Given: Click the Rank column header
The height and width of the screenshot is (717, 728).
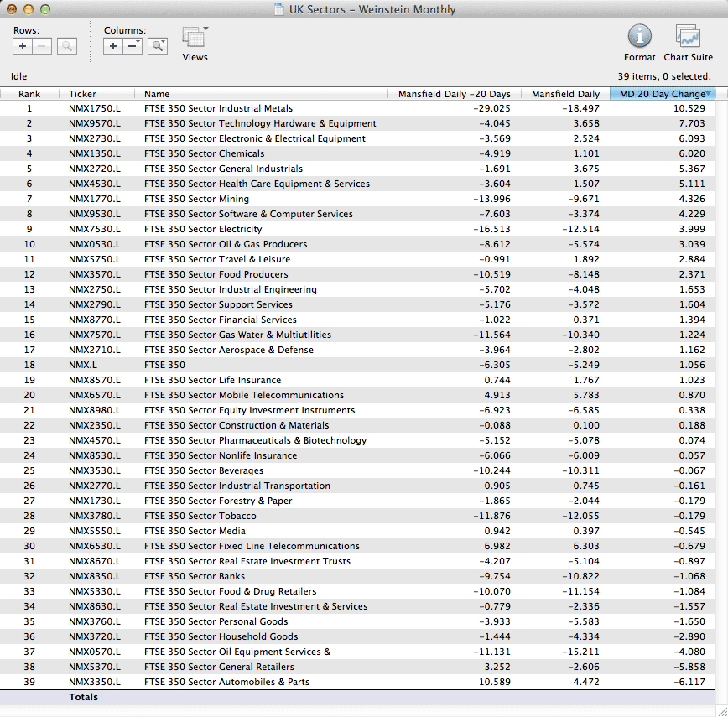Looking at the screenshot, I should (x=29, y=94).
